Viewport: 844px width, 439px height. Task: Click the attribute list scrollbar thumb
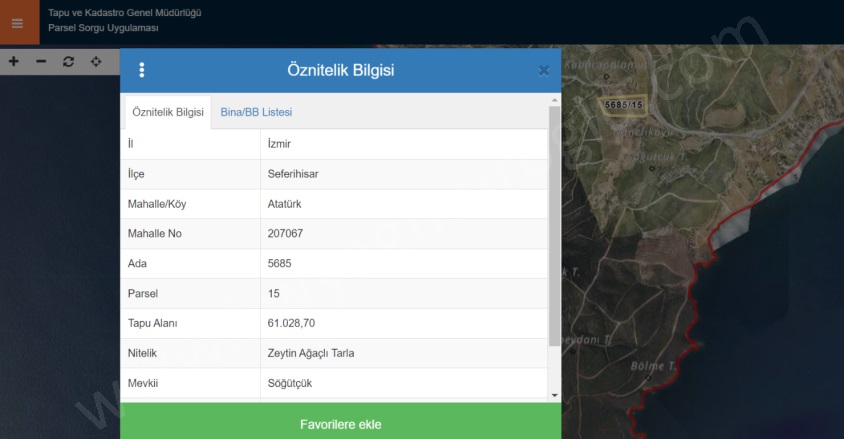click(x=554, y=225)
